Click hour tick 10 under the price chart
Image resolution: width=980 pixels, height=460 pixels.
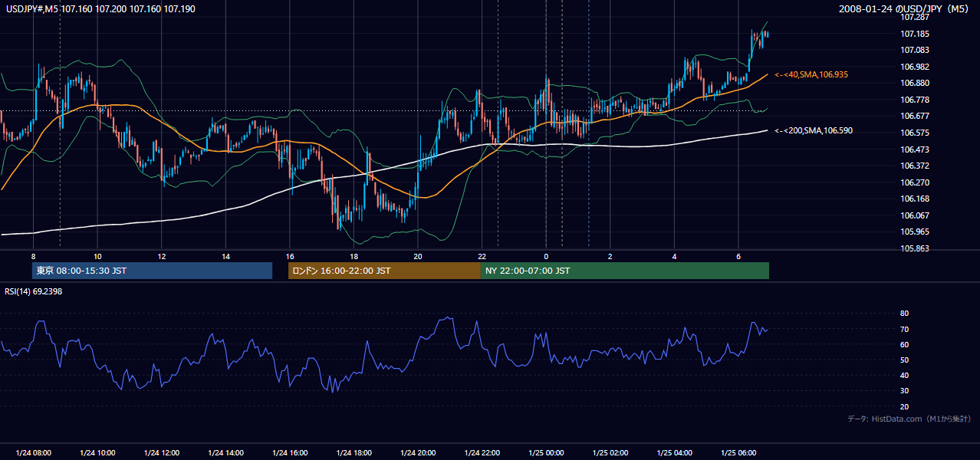(x=97, y=256)
